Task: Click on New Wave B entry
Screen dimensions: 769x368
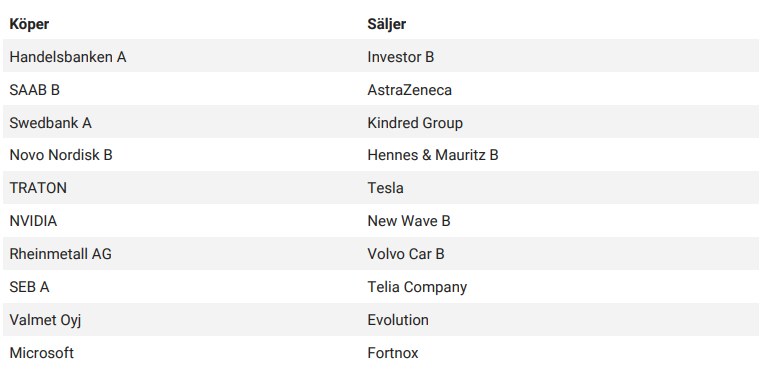Action: click(x=409, y=221)
